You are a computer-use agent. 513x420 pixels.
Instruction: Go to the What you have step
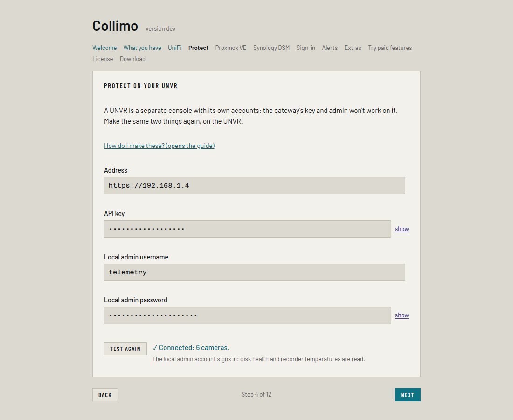(142, 48)
